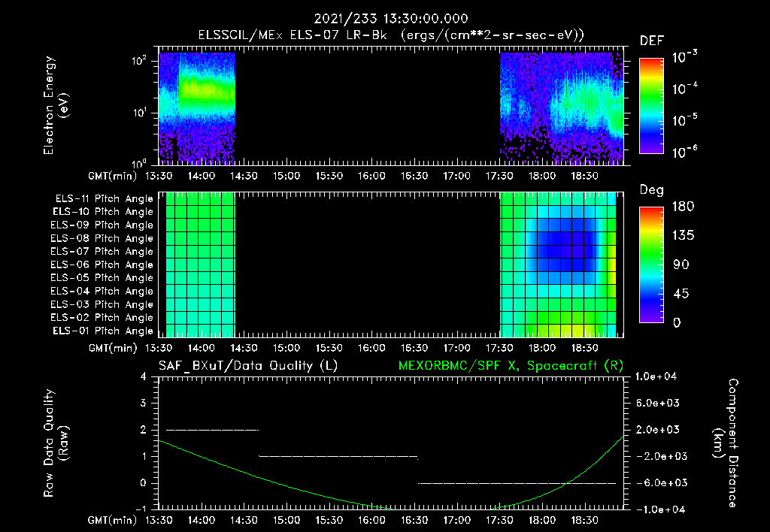The image size is (770, 532).
Task: Click the "ELS-05 Pitch Angle" row label
Action: [102, 278]
